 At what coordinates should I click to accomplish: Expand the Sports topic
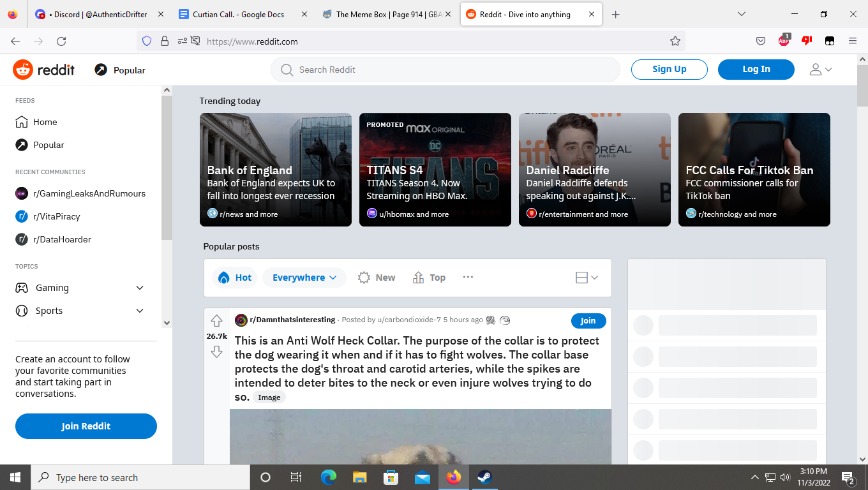pos(140,311)
